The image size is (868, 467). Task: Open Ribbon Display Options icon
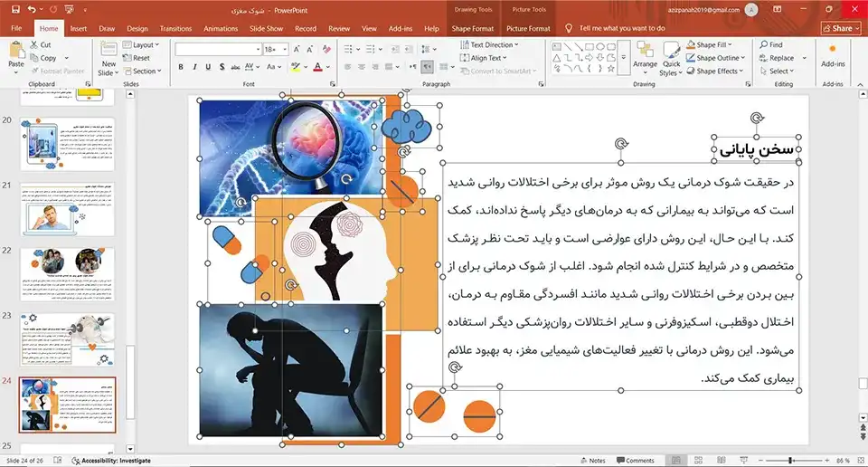pos(778,9)
